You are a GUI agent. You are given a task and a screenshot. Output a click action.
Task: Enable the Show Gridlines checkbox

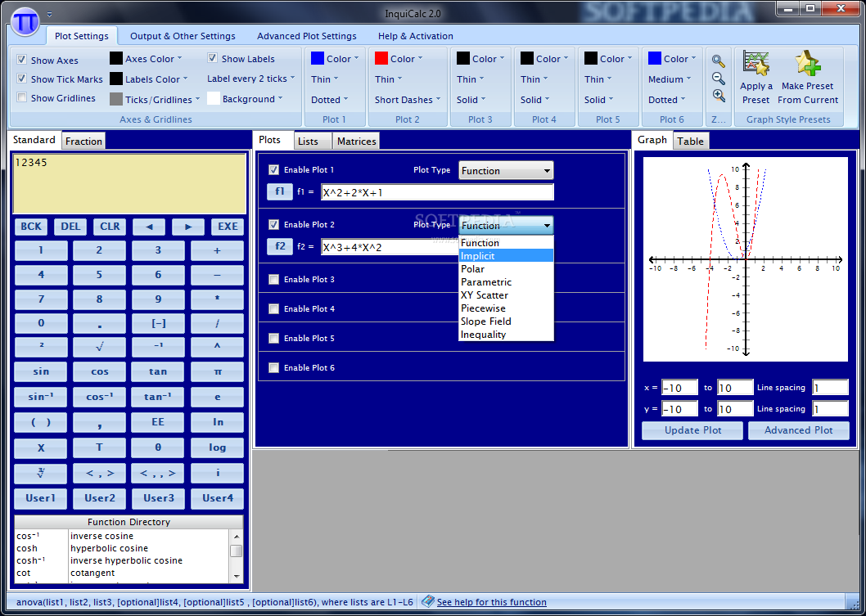coord(21,97)
